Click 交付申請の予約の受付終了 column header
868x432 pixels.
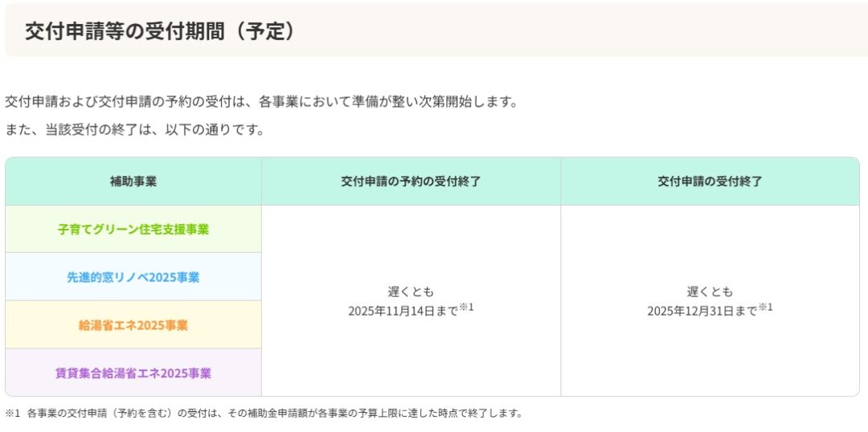click(x=411, y=181)
